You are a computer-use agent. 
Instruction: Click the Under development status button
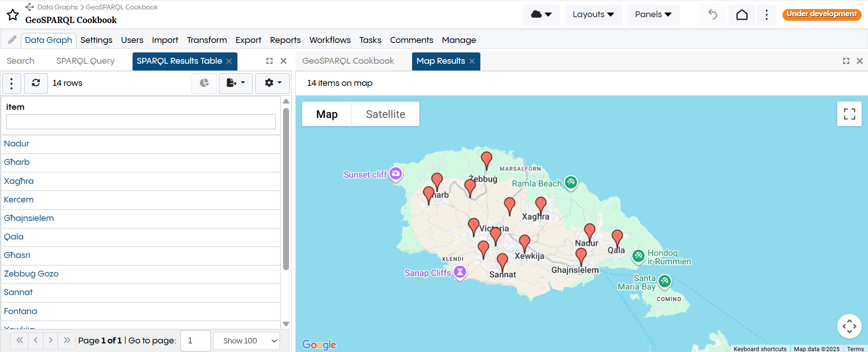coord(821,14)
